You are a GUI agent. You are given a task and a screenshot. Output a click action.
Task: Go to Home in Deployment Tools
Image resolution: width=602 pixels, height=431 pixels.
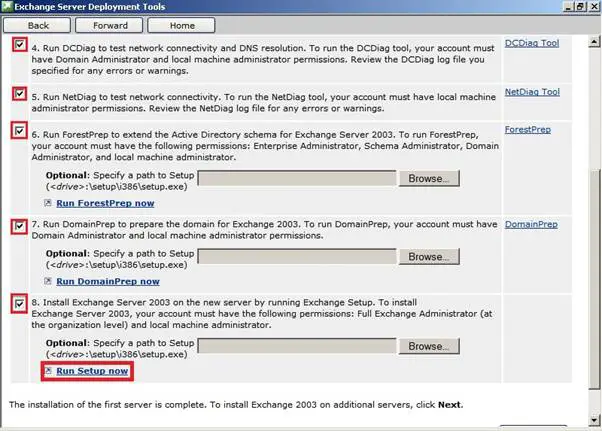coord(181,25)
